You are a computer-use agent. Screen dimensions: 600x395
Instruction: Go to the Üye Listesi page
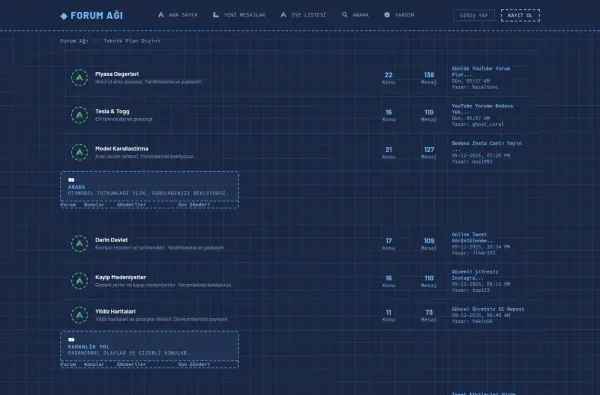click(x=303, y=15)
